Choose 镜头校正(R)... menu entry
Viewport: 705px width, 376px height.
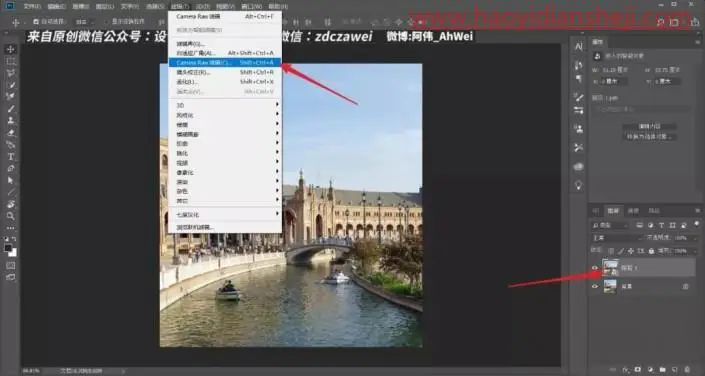[225, 72]
